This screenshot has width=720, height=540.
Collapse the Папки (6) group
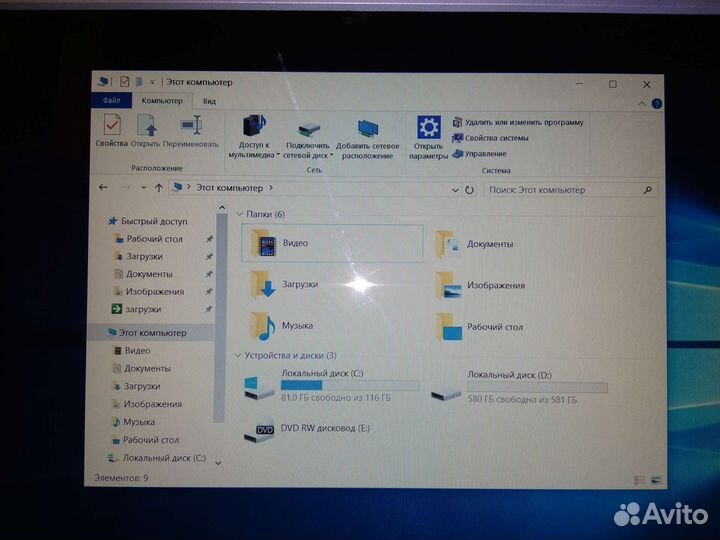coord(239,214)
